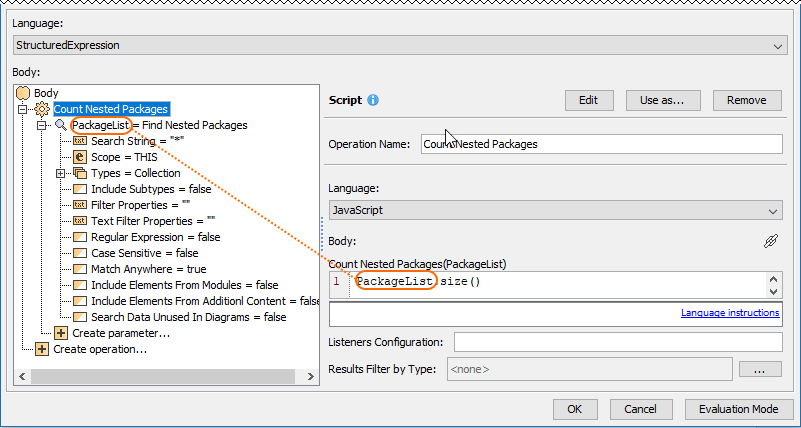Toggle the Match Anywhere option
Viewport: 801px width, 428px height.
tap(80, 269)
